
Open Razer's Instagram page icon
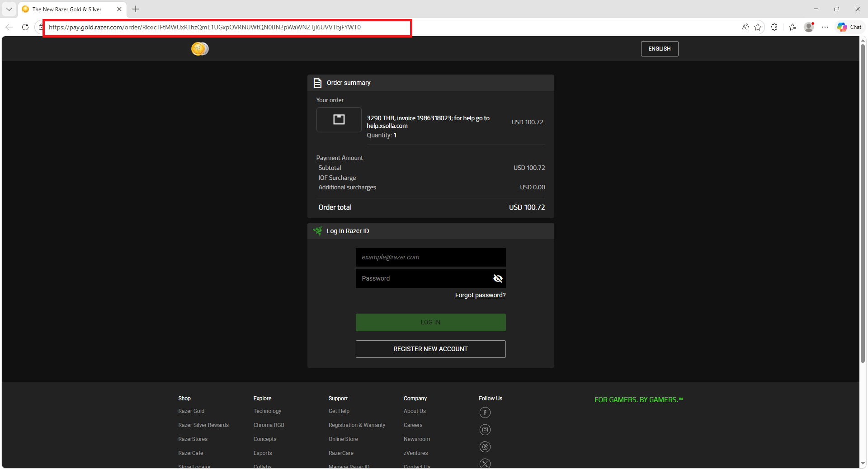tap(485, 430)
